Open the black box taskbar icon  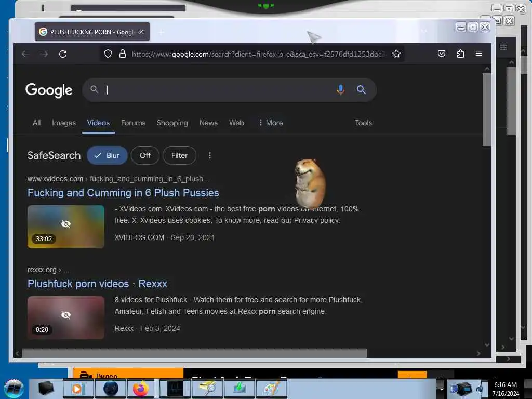click(46, 389)
